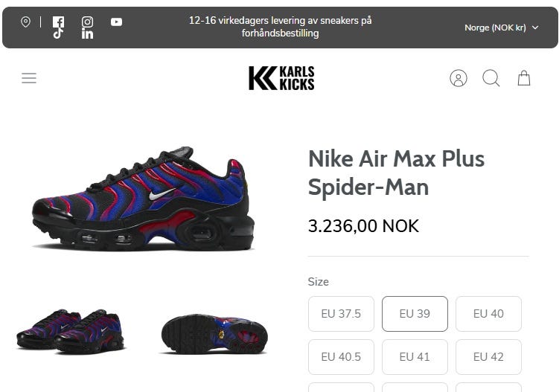The width and height of the screenshot is (559, 392).
Task: Expand the Norge (NOK kr) currency dropdown
Action: tap(502, 28)
